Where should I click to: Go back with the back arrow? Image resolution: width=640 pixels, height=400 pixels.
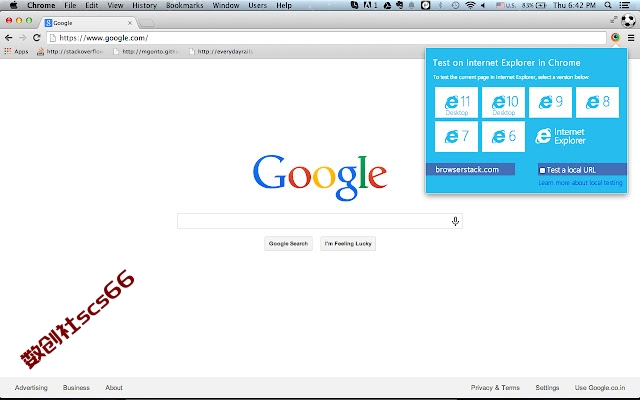[9, 38]
